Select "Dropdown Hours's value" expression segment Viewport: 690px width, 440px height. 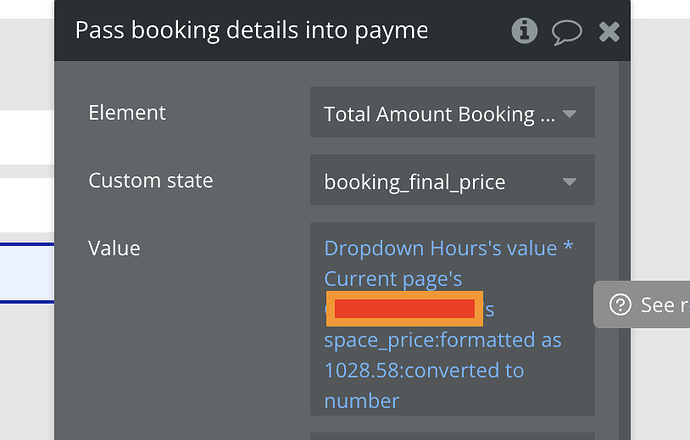pos(440,248)
